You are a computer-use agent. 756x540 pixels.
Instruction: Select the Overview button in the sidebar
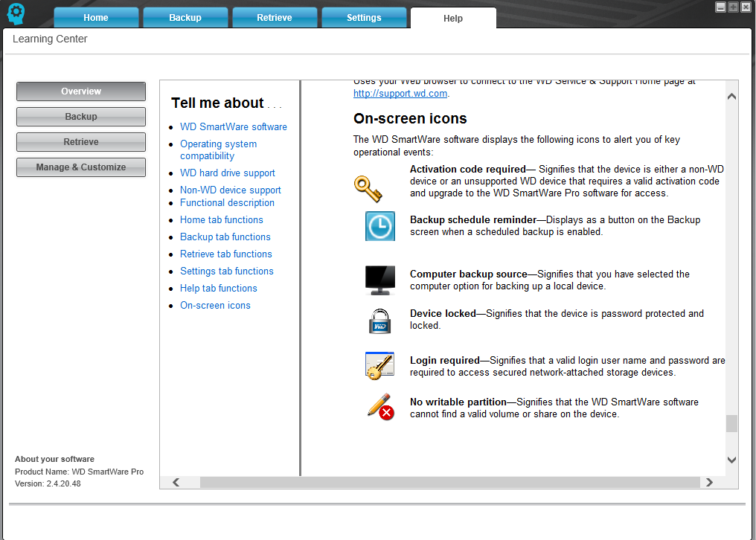pyautogui.click(x=81, y=91)
